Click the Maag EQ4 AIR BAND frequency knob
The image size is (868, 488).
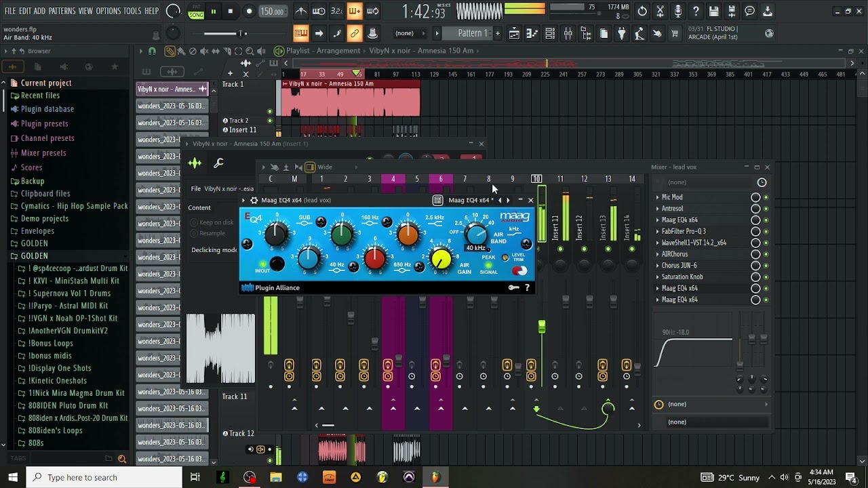click(477, 233)
